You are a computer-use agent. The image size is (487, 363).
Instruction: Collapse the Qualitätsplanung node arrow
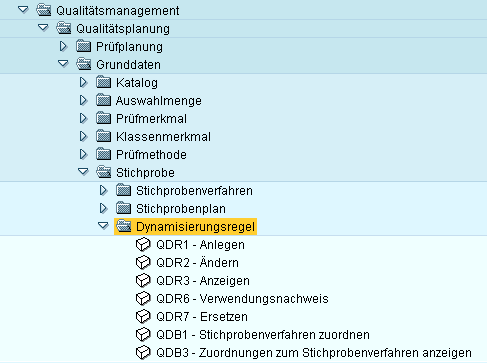pos(43,27)
